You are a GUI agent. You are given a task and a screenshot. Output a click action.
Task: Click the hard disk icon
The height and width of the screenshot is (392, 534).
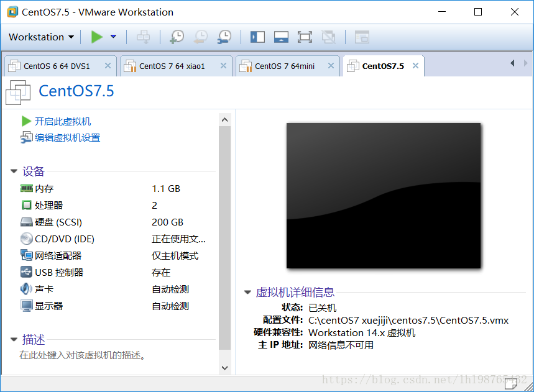(27, 222)
